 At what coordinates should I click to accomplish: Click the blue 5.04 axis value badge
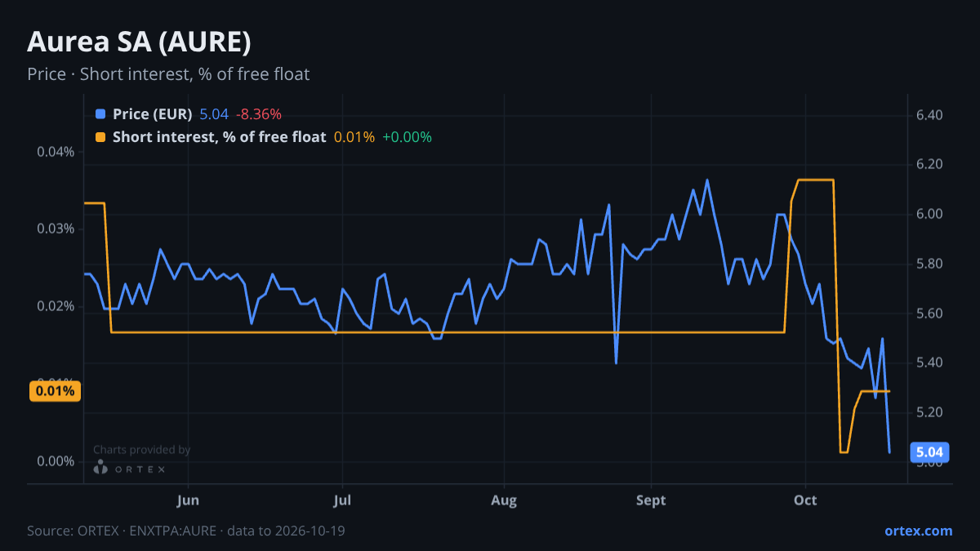(929, 452)
